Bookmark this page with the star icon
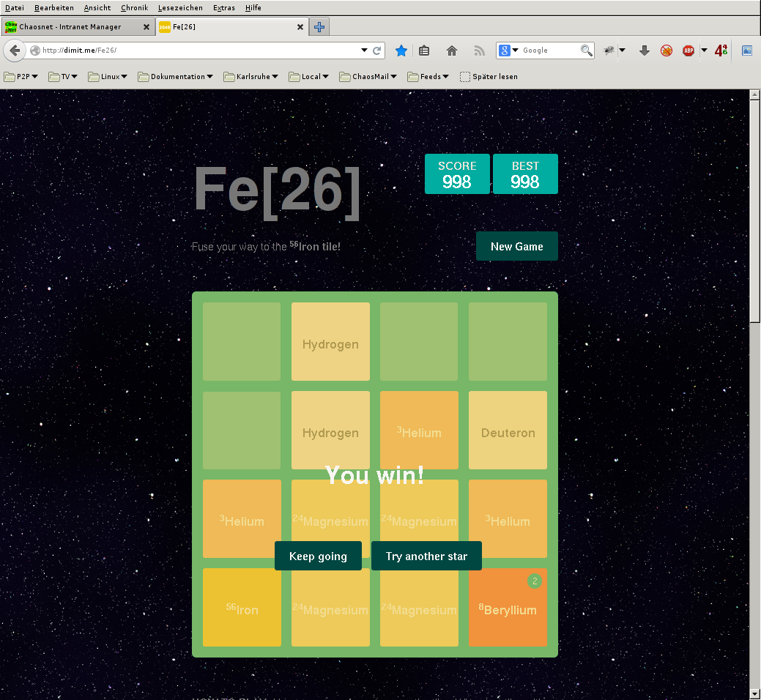 pyautogui.click(x=401, y=51)
